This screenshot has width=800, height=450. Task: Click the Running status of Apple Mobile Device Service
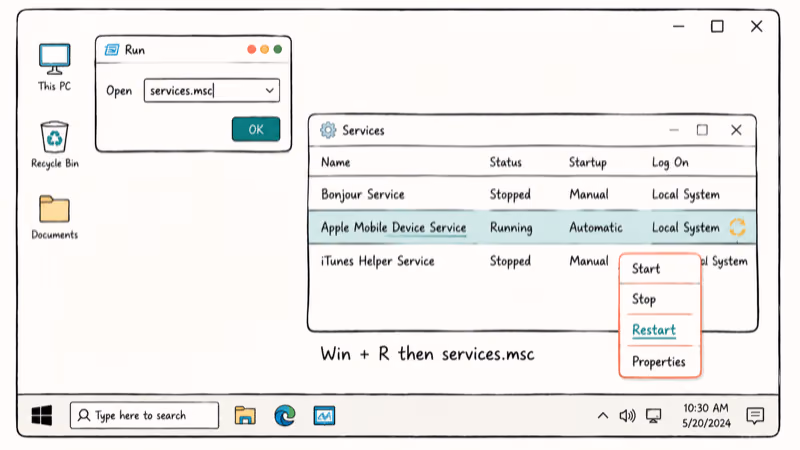tap(511, 228)
